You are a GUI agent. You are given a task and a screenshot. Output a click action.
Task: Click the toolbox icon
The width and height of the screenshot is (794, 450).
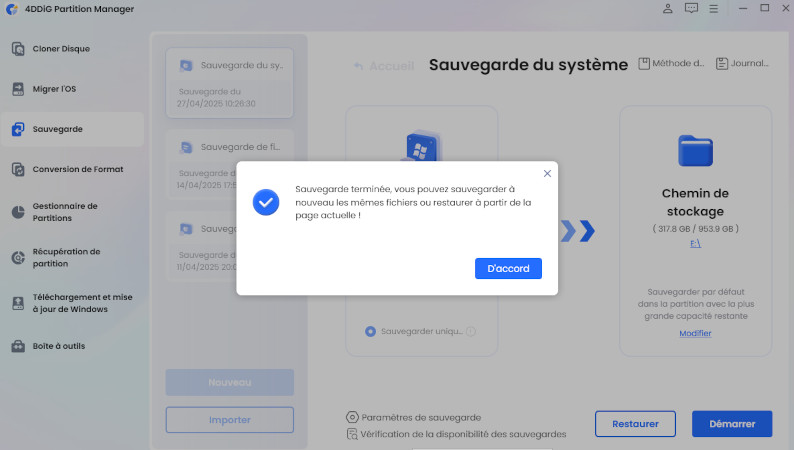(18, 346)
